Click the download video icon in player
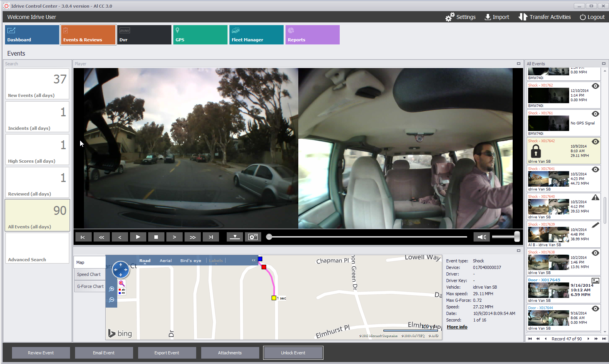Image resolution: width=609 pixels, height=364 pixels. point(234,237)
